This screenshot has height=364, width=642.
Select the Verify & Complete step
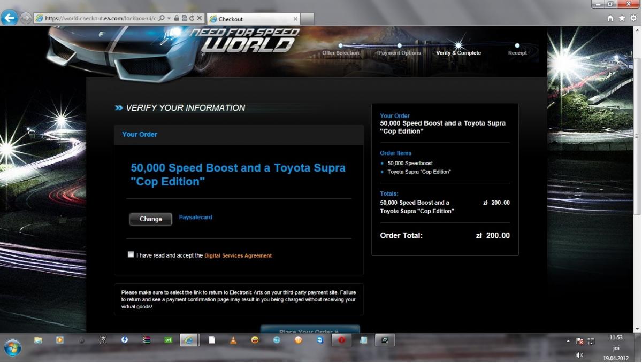tap(458, 53)
